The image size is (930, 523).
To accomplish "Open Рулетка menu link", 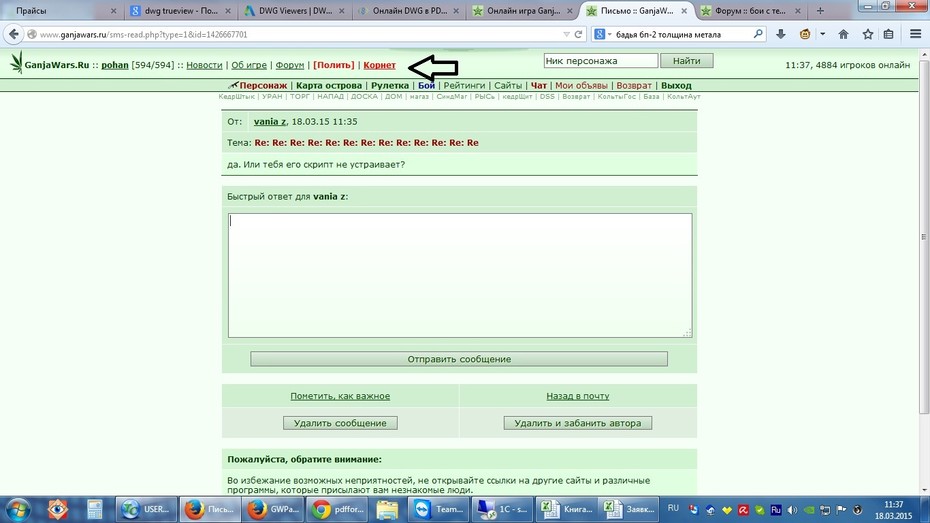I will [390, 85].
